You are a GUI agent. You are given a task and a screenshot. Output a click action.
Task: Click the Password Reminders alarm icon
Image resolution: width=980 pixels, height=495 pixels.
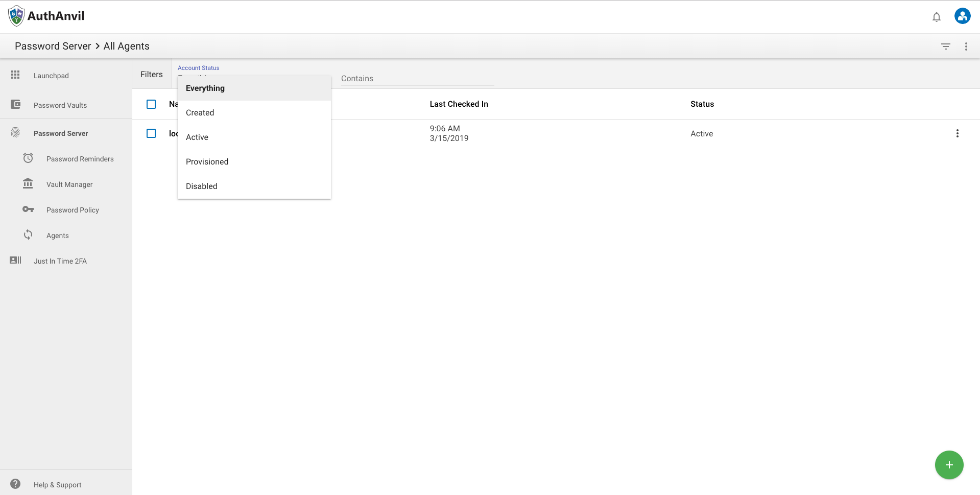[28, 158]
